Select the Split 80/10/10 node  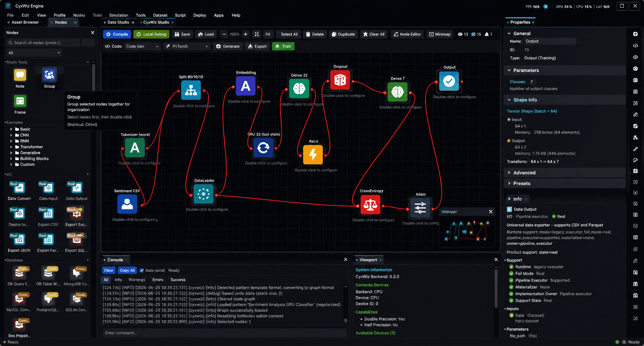[x=191, y=90]
